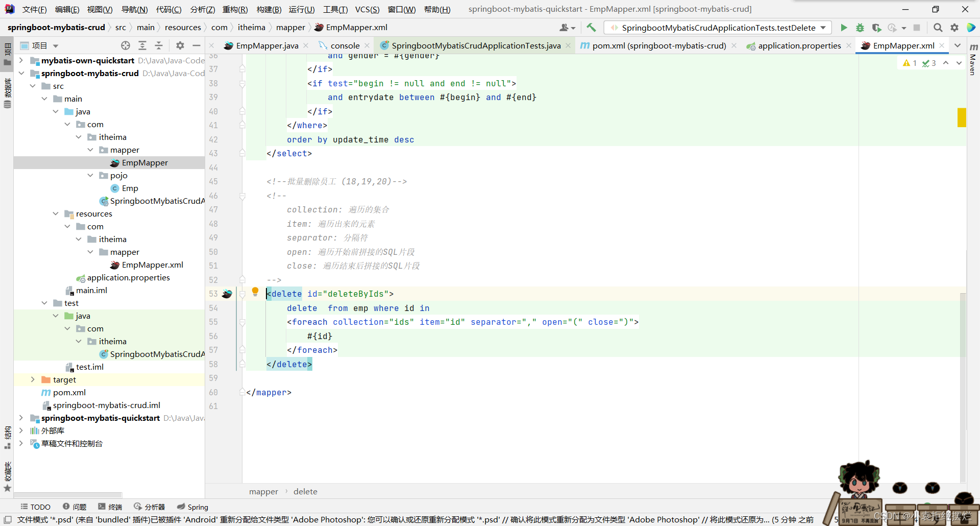Open EmpMapper.xml in project tree

click(x=152, y=265)
